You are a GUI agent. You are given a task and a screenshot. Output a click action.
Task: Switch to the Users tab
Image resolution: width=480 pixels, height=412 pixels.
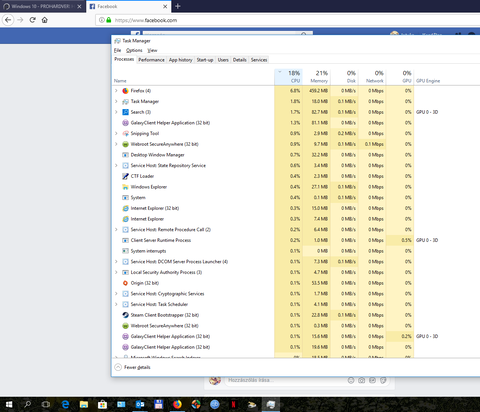click(x=223, y=60)
